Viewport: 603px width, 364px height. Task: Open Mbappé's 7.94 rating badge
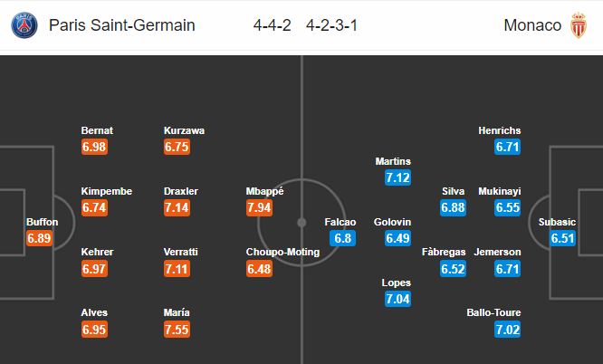click(259, 207)
